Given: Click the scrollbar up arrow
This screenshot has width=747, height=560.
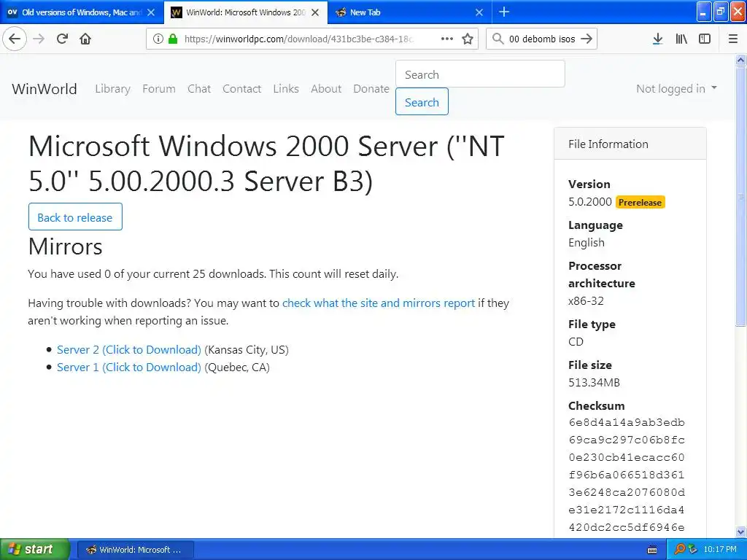Looking at the screenshot, I should (740, 60).
